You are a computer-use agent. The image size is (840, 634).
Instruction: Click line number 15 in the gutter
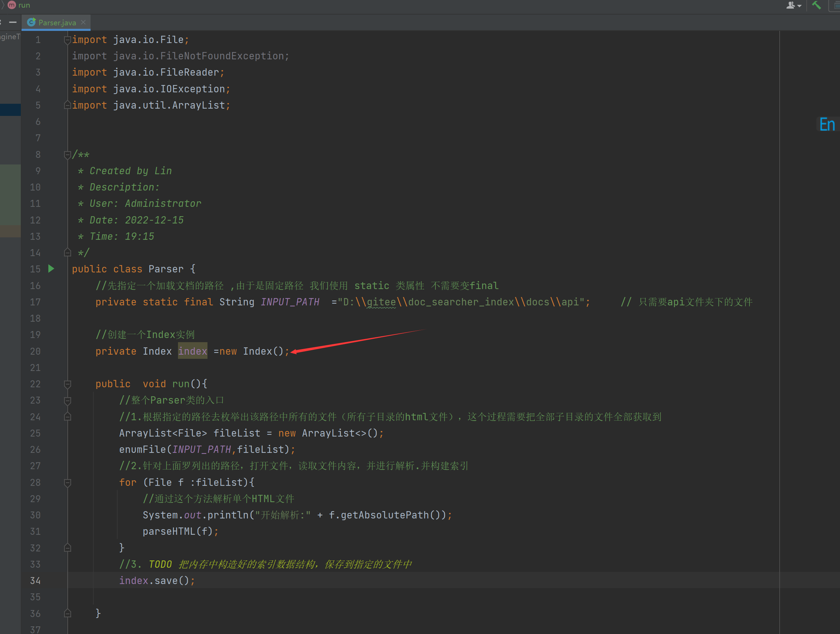(x=35, y=269)
